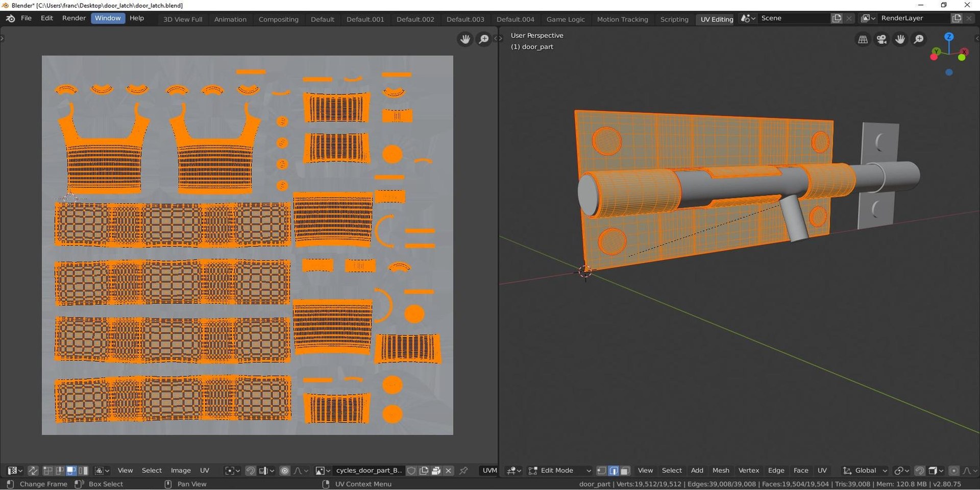The width and height of the screenshot is (980, 490).
Task: Click open image icon in UV editor header
Action: [x=436, y=471]
